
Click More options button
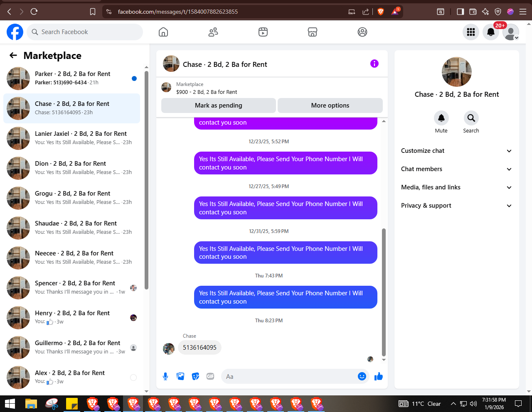click(x=330, y=105)
